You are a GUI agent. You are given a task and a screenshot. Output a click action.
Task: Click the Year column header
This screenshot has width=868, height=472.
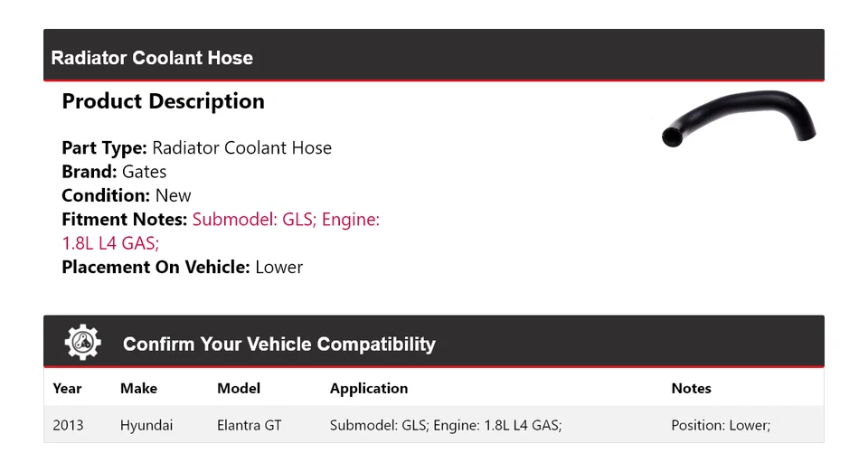[67, 388]
